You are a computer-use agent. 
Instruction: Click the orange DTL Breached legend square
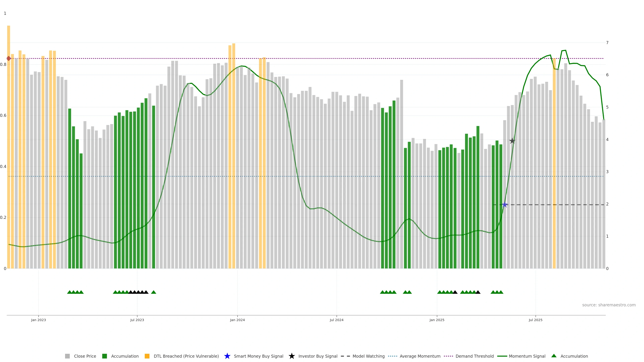pyautogui.click(x=147, y=356)
